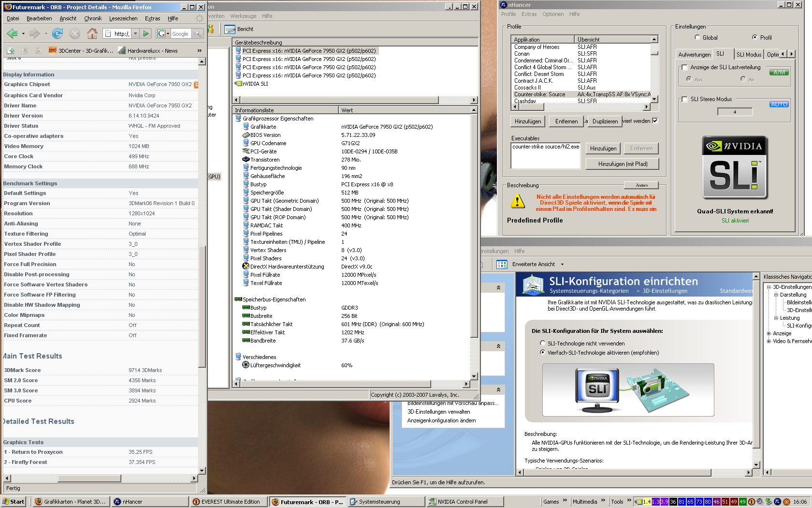Open the address bar history dropdown
The height and width of the screenshot is (508, 812).
point(135,33)
